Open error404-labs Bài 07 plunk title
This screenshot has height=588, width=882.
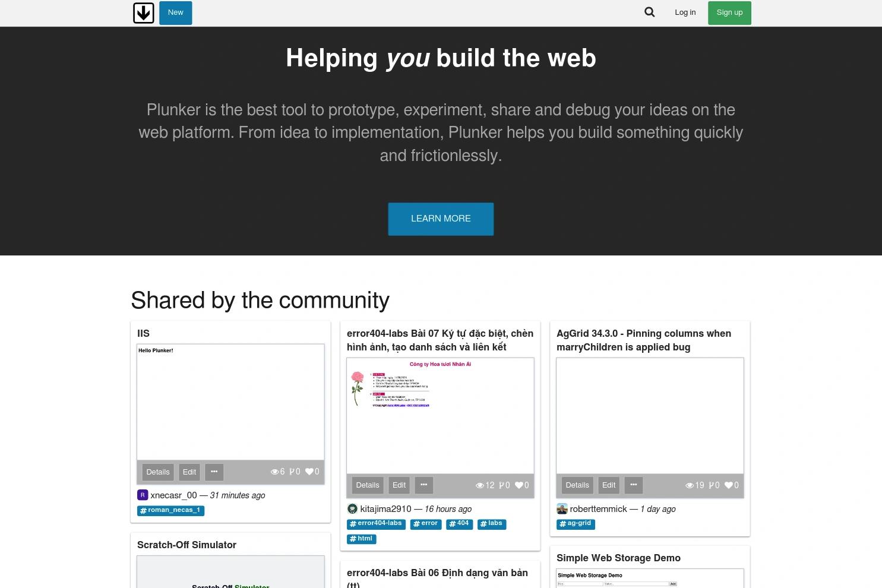[440, 340]
